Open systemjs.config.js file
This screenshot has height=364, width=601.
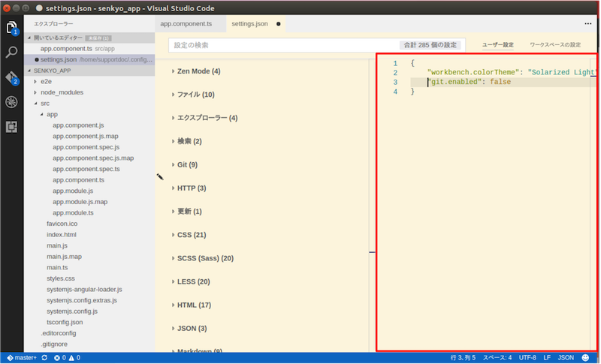click(72, 311)
